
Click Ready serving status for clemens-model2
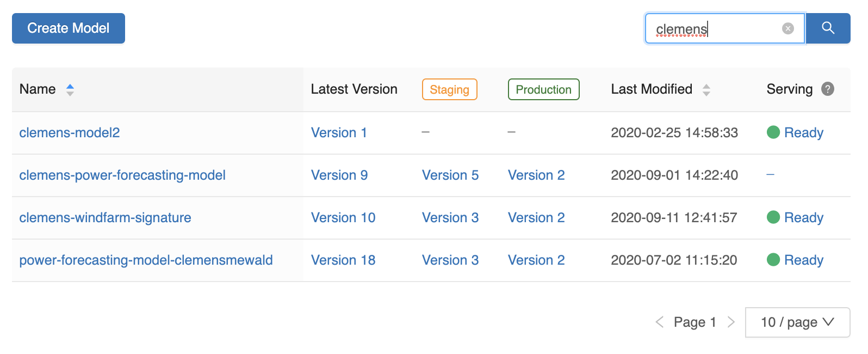(x=803, y=132)
